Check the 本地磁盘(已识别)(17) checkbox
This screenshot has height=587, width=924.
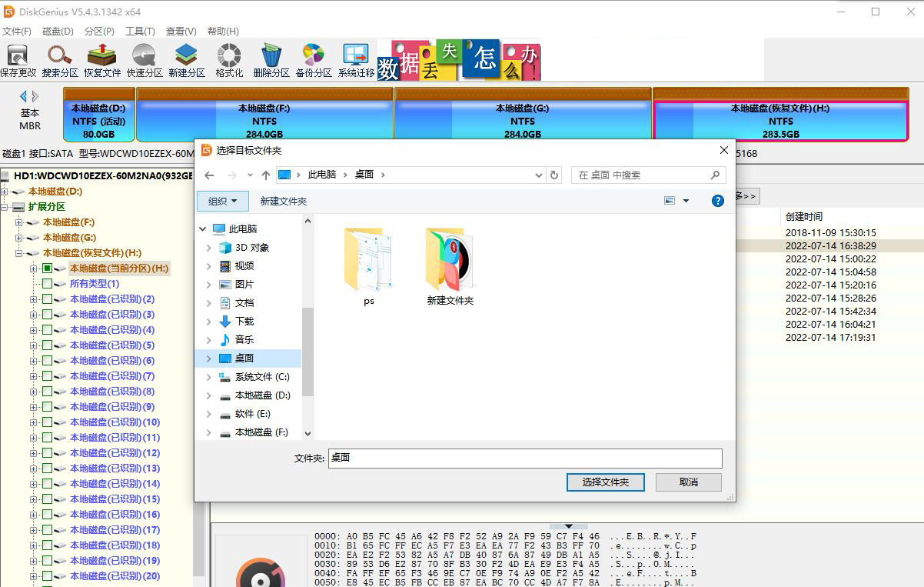click(47, 529)
